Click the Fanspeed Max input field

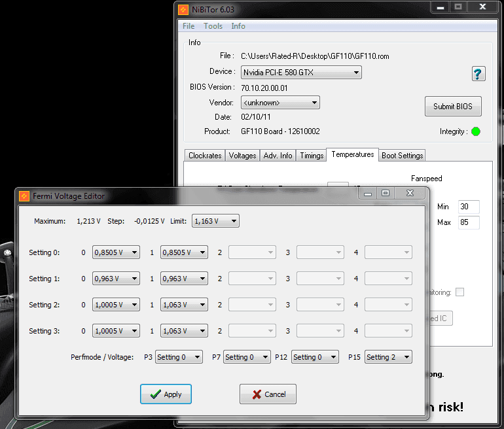click(x=469, y=222)
